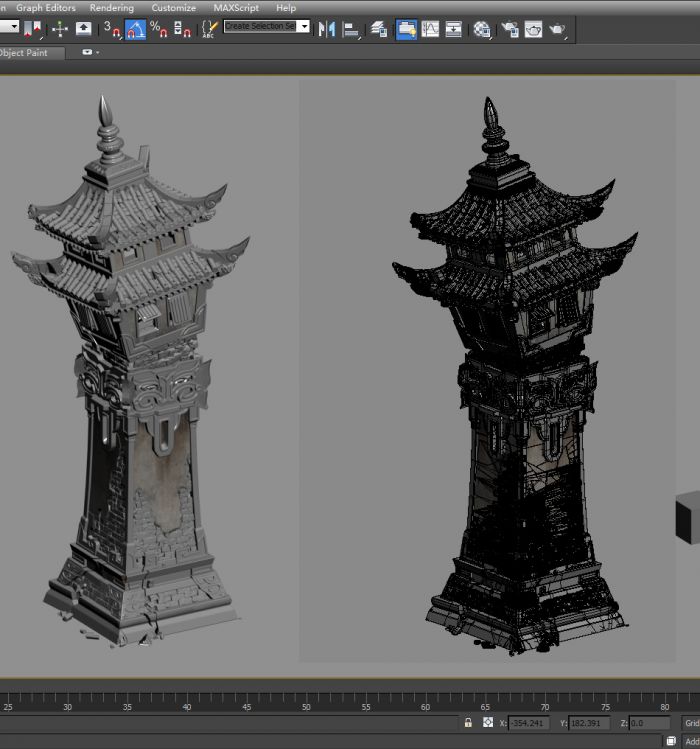This screenshot has width=700, height=749.
Task: Open the Rendered Frame Window icon
Action: tap(533, 29)
